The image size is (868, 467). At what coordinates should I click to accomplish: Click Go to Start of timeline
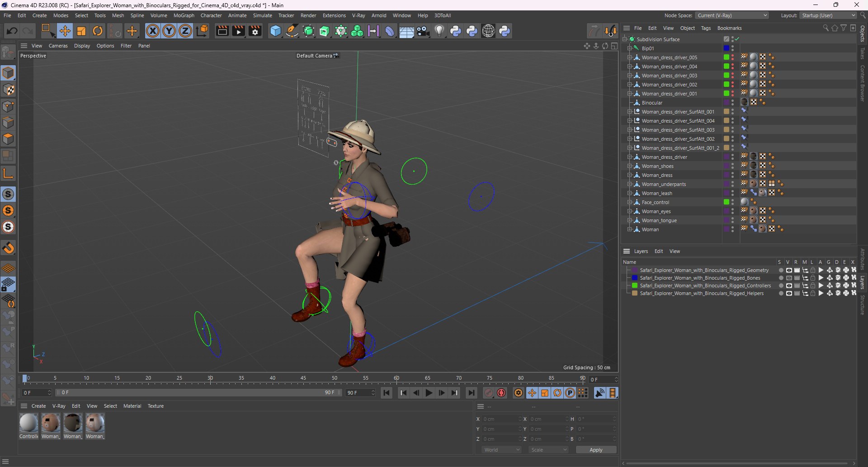coord(387,393)
